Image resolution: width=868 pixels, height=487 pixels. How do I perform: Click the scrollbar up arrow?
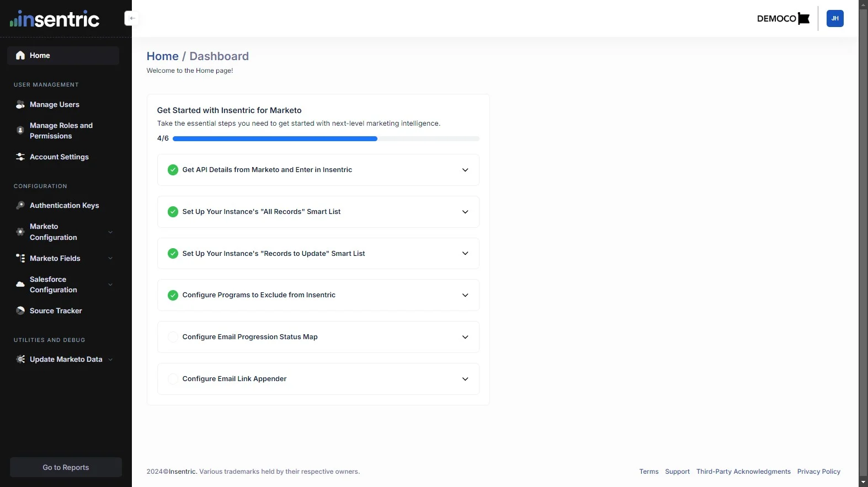(x=864, y=4)
